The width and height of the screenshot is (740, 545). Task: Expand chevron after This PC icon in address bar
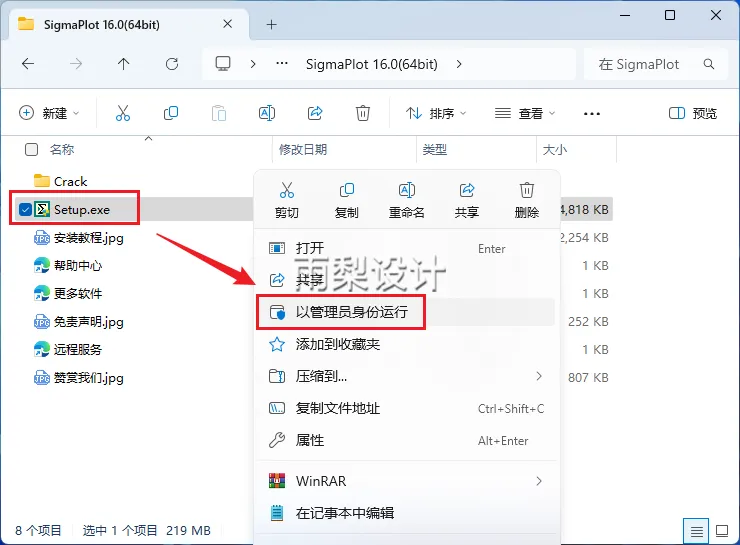[253, 64]
